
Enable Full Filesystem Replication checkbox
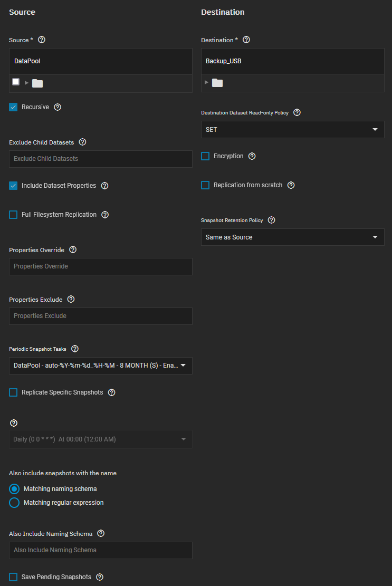click(14, 215)
